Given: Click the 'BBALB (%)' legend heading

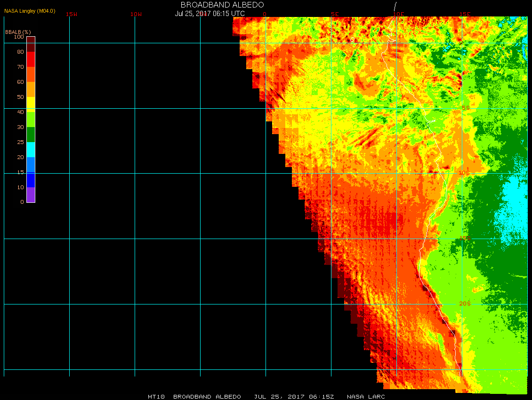Looking at the screenshot, I should click(18, 32).
